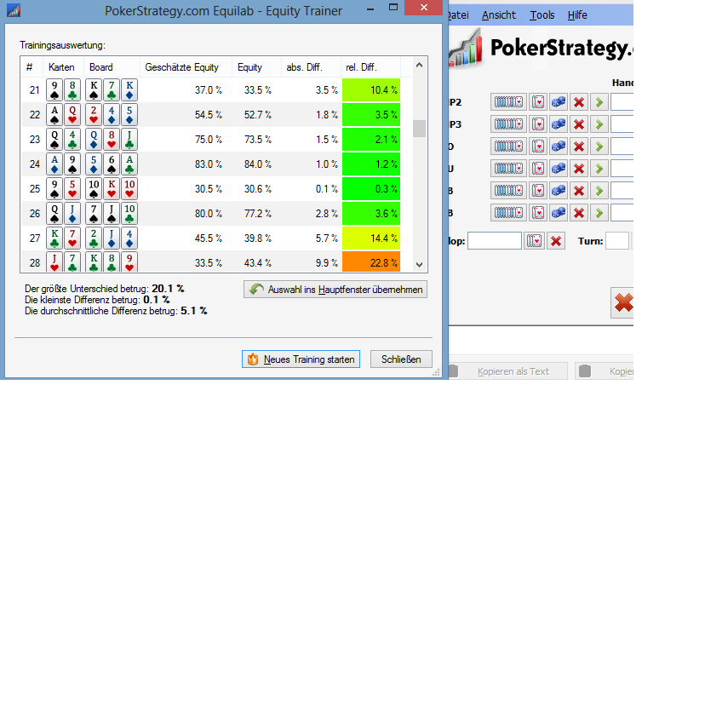Open the hand range selector in the O row
The height and width of the screenshot is (724, 728).
coord(508,147)
